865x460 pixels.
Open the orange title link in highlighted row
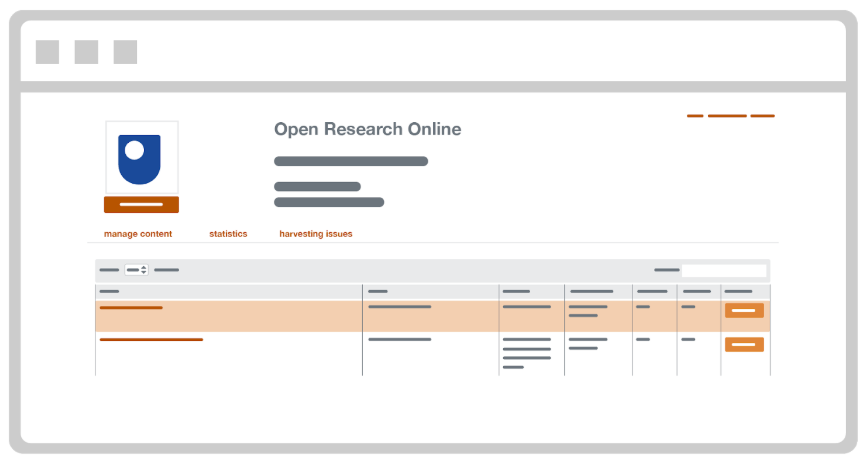click(x=131, y=308)
